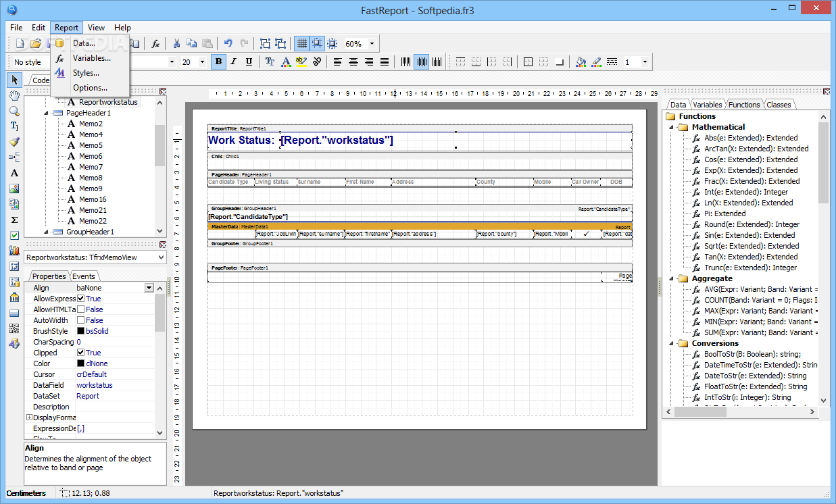Toggle the AllowHTMLTags False checkbox
The height and width of the screenshot is (504, 836).
point(80,309)
